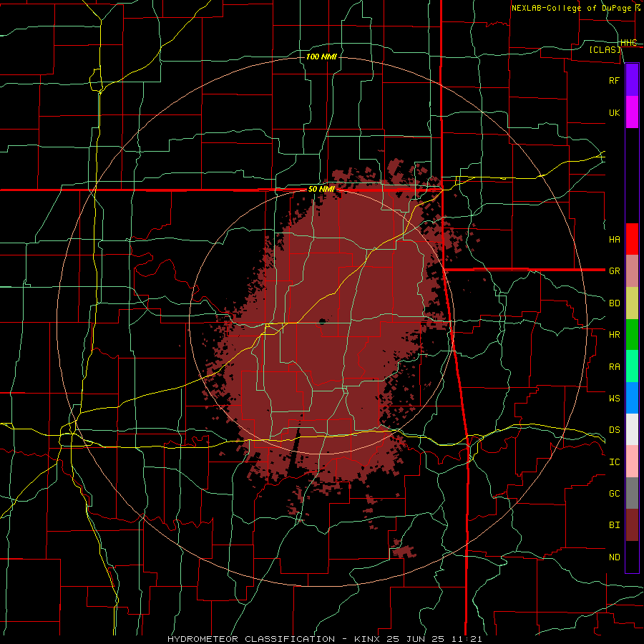Select the BD legend label
Viewport: 644px width, 644px height.
coord(614,303)
